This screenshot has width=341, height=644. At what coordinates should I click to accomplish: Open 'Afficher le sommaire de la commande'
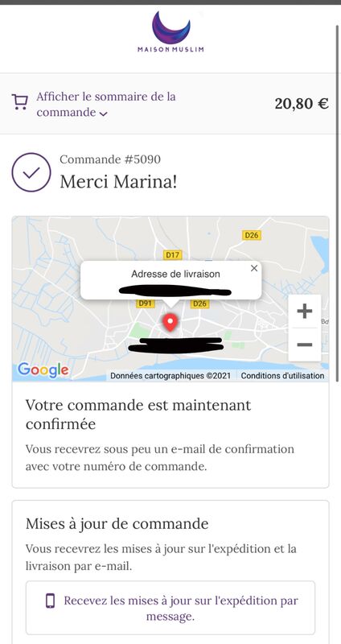(106, 105)
